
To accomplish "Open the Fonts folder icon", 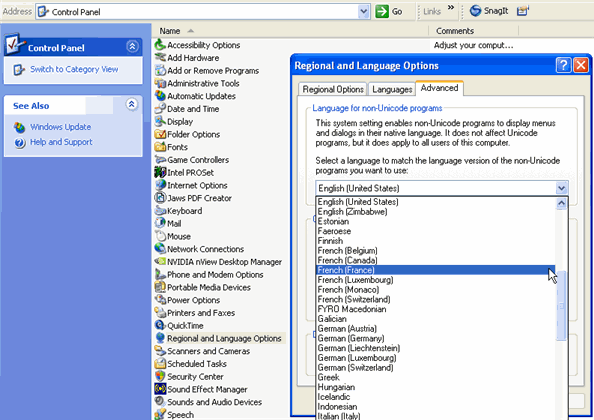I will pyautogui.click(x=160, y=147).
